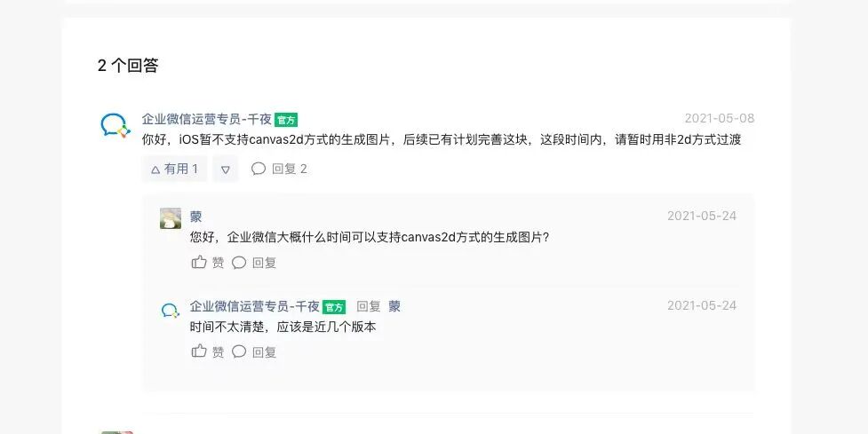The height and width of the screenshot is (434, 868).
Task: Open 蒙's avatar thumbnail
Action: [171, 218]
